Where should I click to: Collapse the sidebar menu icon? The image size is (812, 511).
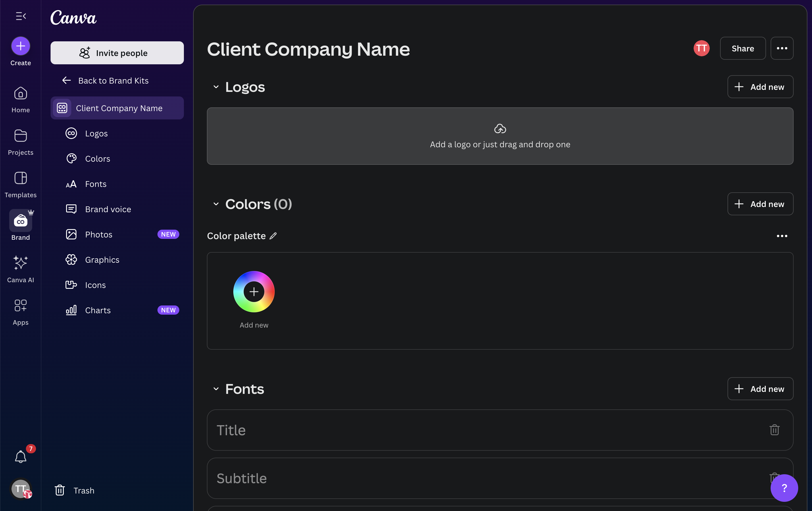[x=21, y=16]
